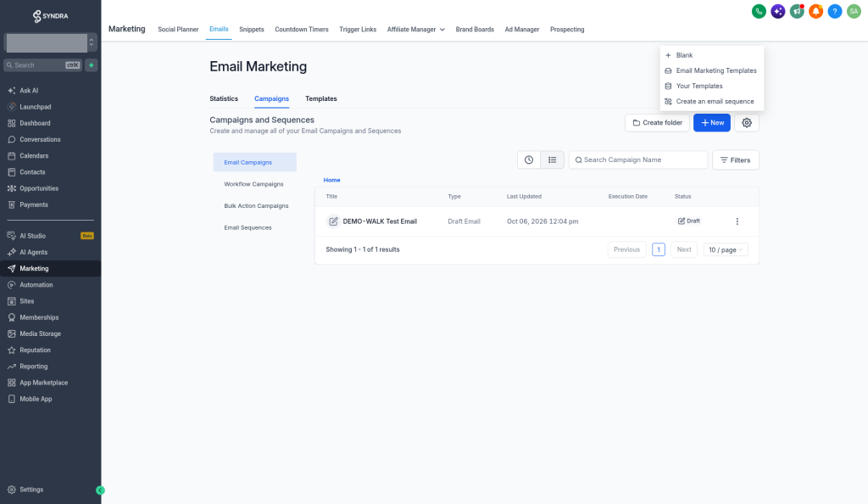The height and width of the screenshot is (504, 868).
Task: Open the Trigger Links tab
Action: (358, 30)
